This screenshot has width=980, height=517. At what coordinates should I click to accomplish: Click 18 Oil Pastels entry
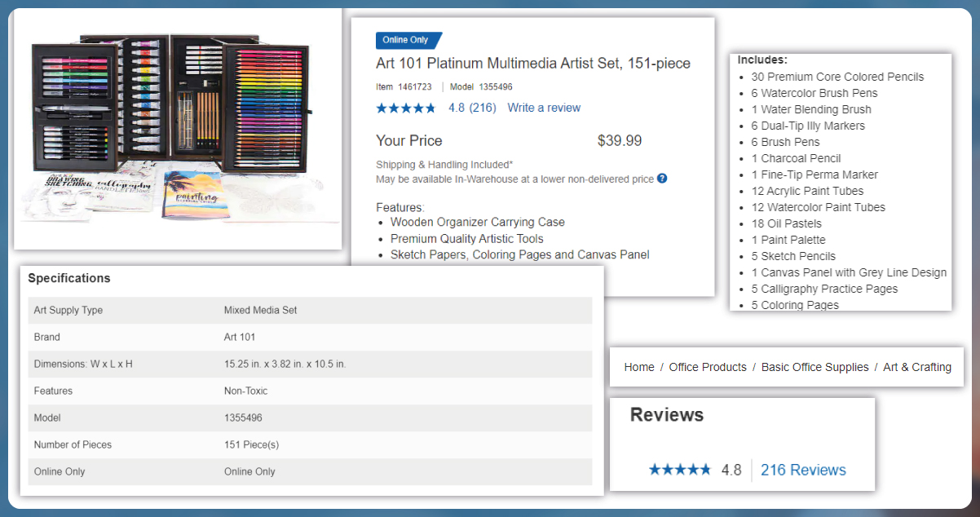[787, 223]
